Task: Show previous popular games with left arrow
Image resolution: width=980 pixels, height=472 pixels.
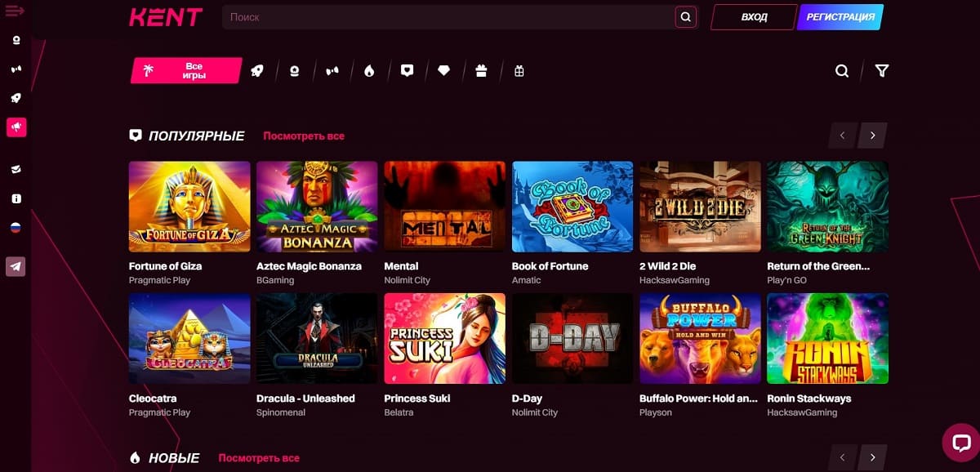Action: coord(843,136)
